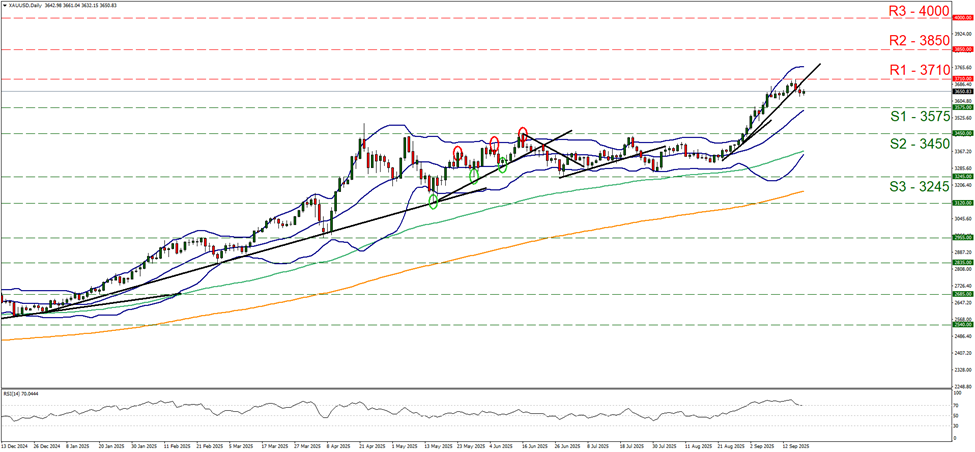
Task: Click the 3850.00 red price tag on axis
Action: click(x=962, y=48)
